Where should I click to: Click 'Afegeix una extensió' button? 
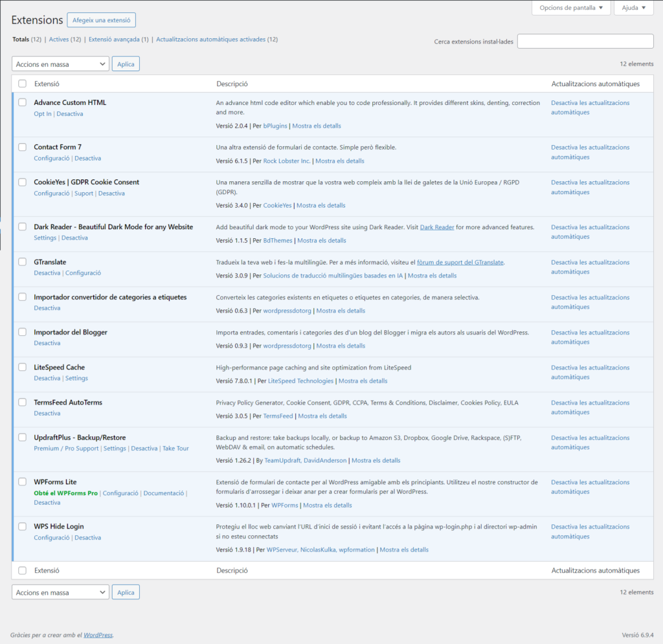pos(101,20)
